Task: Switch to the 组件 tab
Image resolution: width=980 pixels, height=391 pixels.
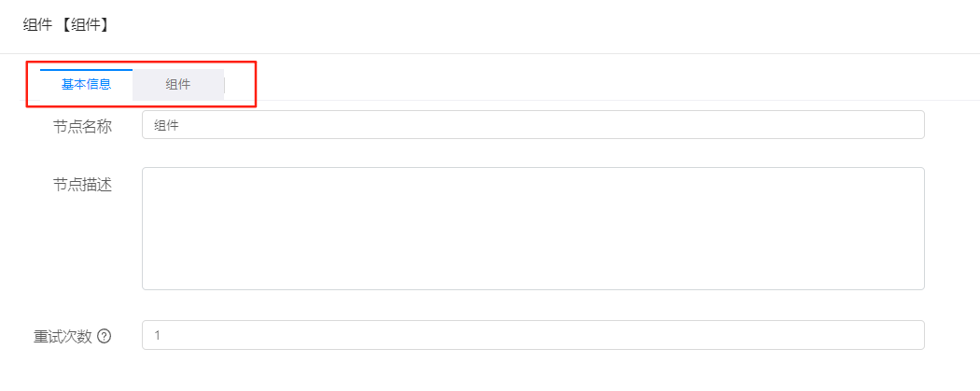Action: tap(178, 85)
